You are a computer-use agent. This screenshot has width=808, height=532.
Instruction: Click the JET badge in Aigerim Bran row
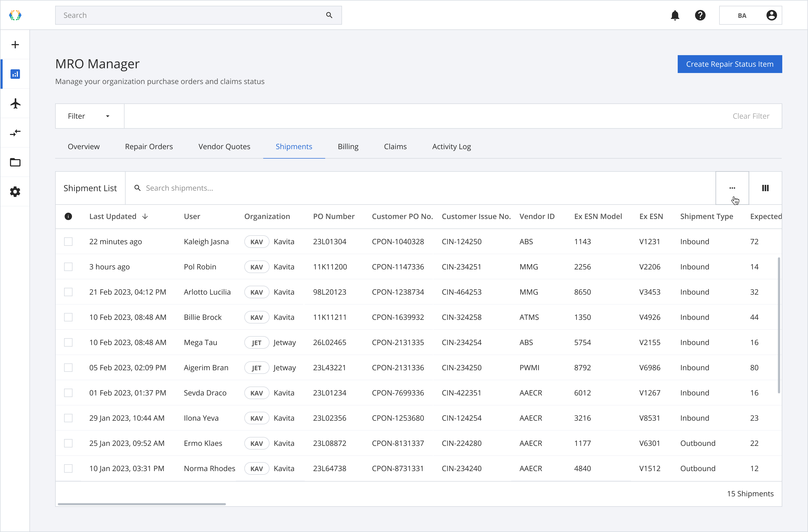pyautogui.click(x=257, y=367)
